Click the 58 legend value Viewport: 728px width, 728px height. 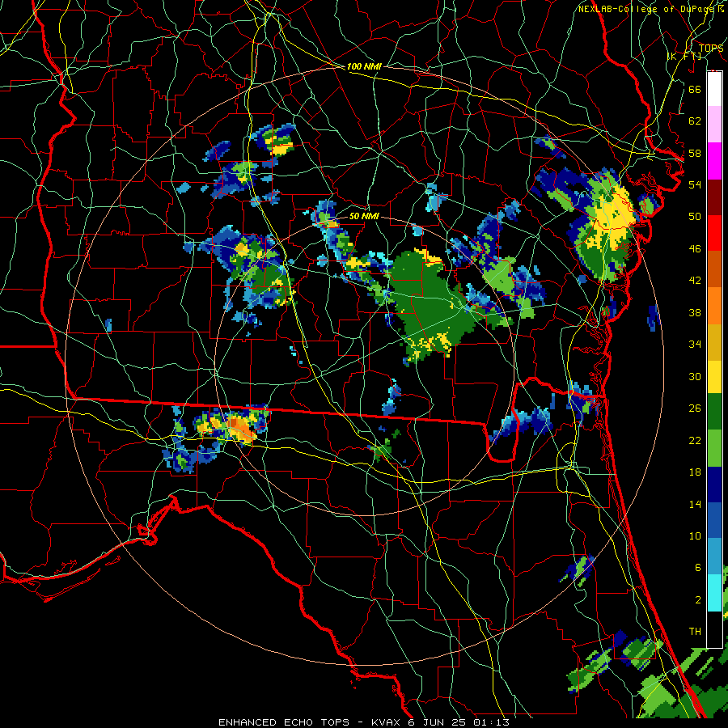tap(695, 153)
